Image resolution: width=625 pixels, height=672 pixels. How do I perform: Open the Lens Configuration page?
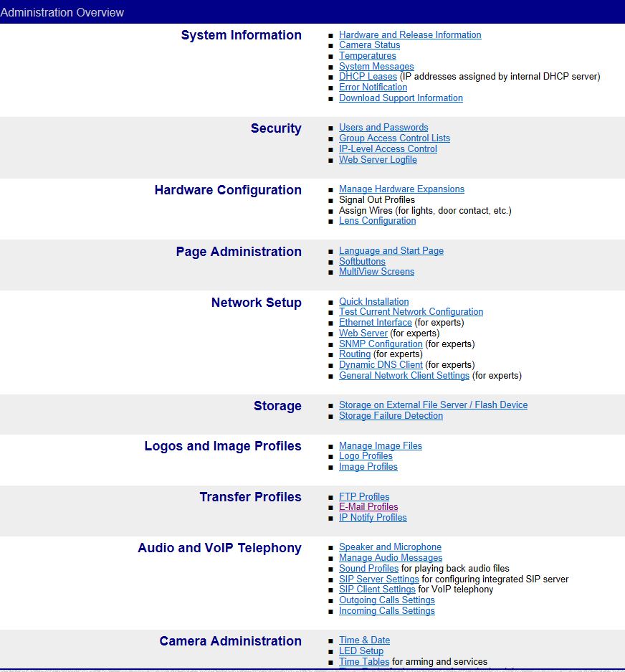point(377,221)
